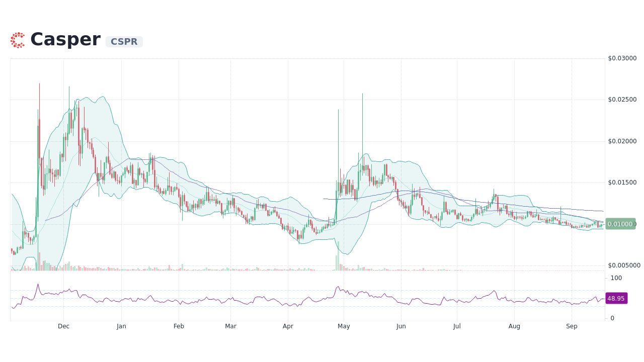Click the tall green May spike candlestick
This screenshot has width=644, height=362.
tap(362, 126)
